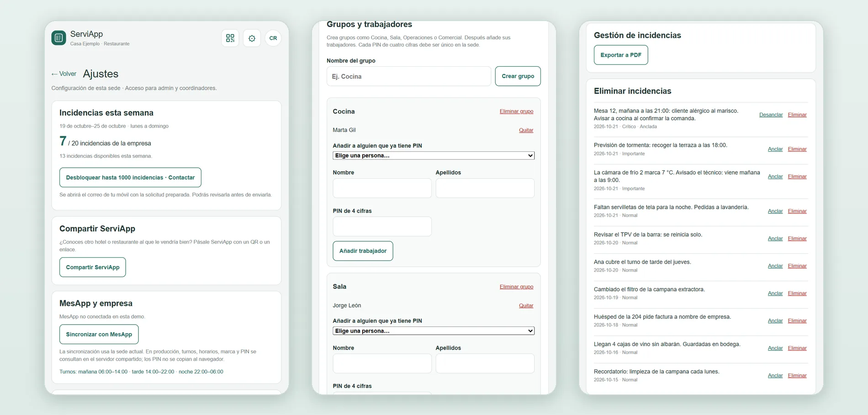Viewport: 868px width, 415px height.
Task: Click the Gestión de incidencias heading
Action: (x=637, y=36)
